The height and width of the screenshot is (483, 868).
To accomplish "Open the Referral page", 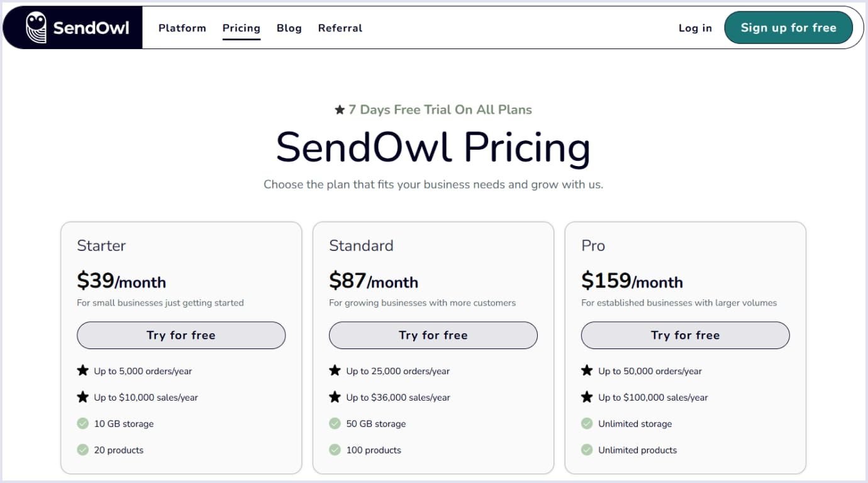I will [340, 28].
